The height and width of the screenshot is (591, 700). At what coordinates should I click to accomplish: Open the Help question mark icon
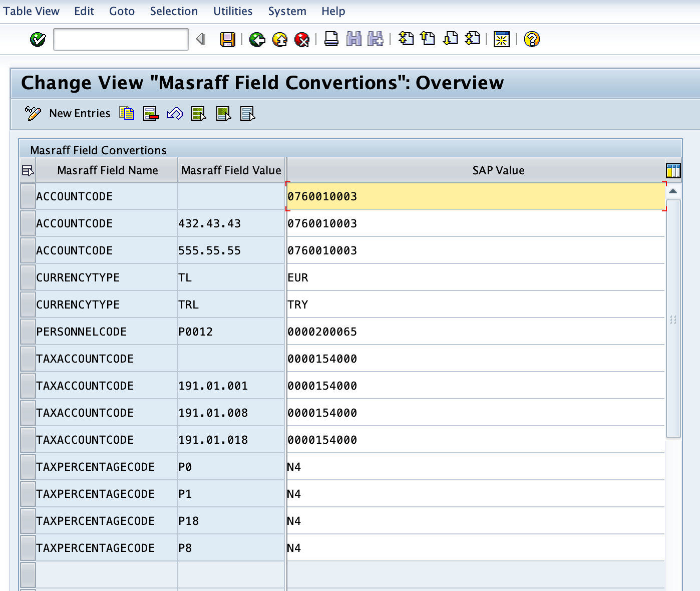(531, 39)
